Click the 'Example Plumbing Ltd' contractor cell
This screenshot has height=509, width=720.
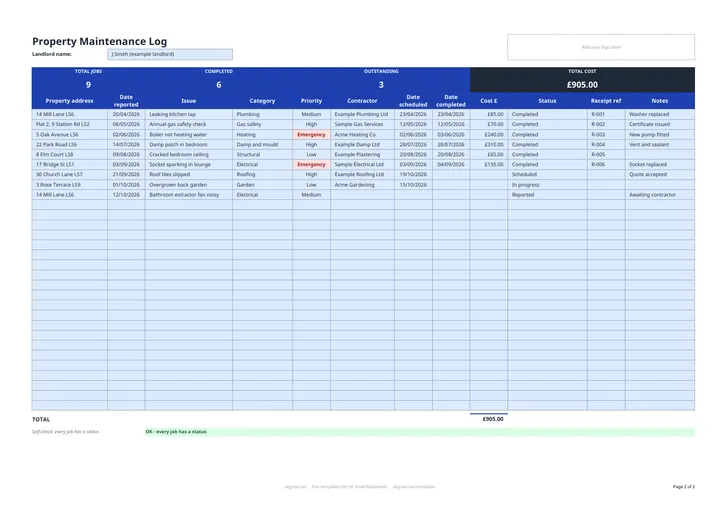[x=362, y=114]
